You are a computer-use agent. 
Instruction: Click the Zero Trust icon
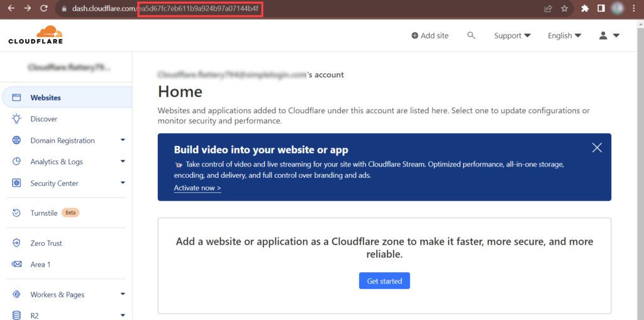pyautogui.click(x=16, y=243)
